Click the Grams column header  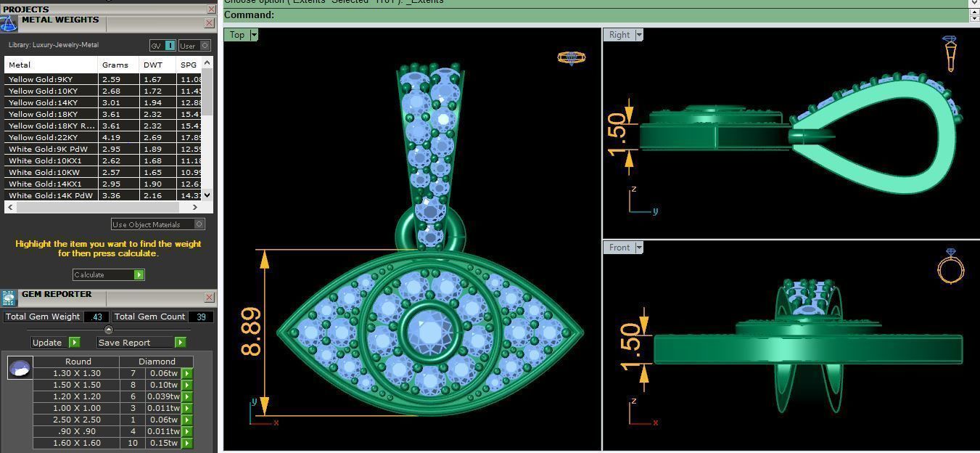[118, 65]
